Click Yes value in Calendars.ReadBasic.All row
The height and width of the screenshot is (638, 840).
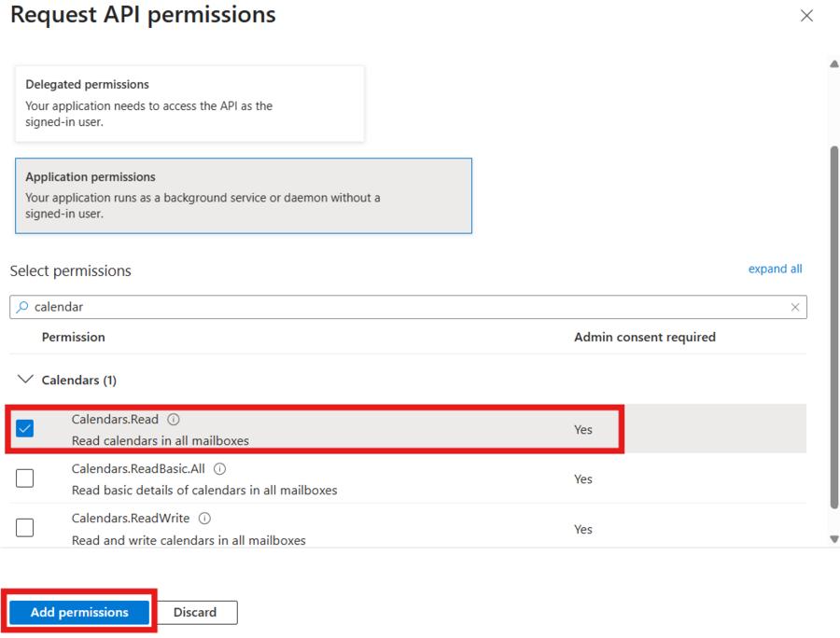click(x=582, y=479)
